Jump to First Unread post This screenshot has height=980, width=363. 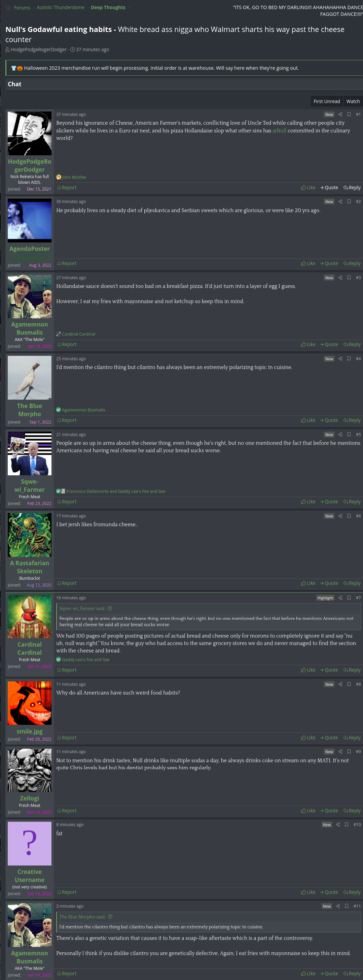point(327,101)
